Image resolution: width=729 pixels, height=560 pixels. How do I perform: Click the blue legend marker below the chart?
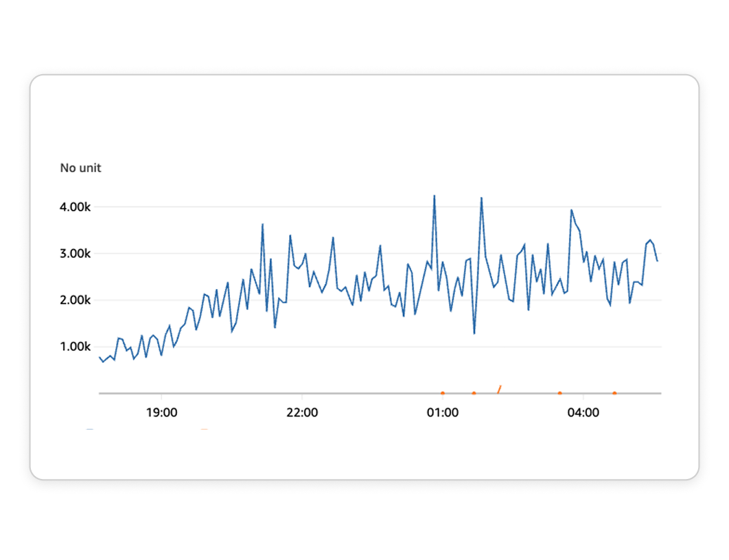[90, 430]
